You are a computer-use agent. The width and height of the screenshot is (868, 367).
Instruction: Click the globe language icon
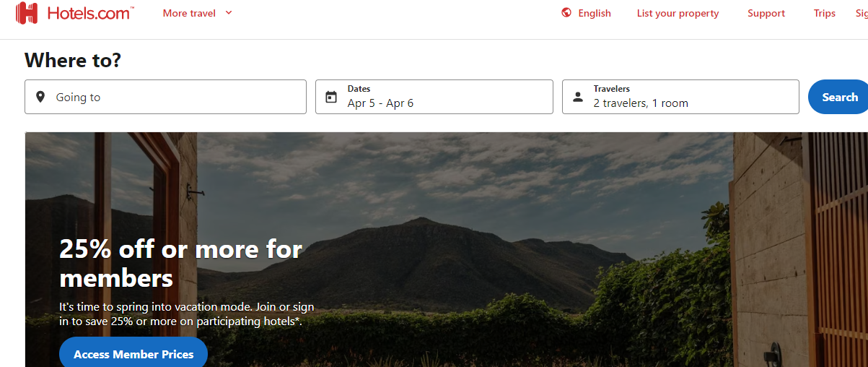point(566,13)
